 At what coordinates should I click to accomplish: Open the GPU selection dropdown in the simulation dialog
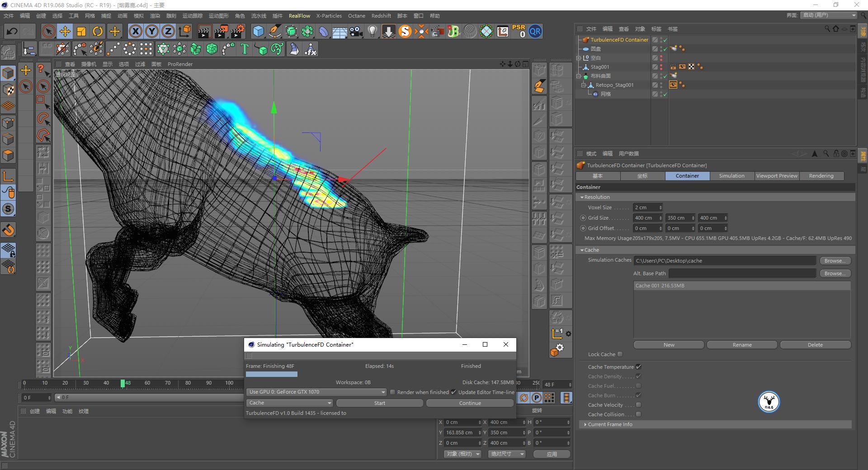point(316,392)
